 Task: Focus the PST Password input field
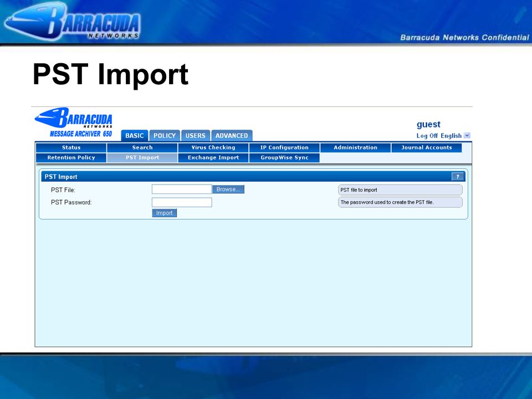coord(182,203)
